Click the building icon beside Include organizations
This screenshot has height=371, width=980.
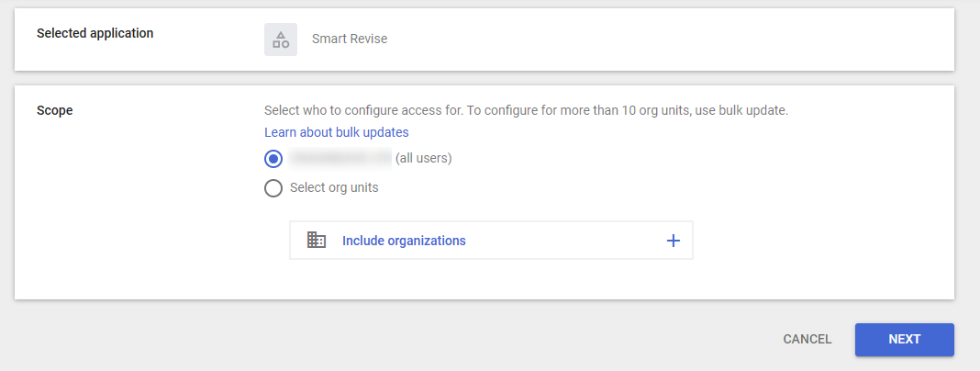tap(317, 241)
